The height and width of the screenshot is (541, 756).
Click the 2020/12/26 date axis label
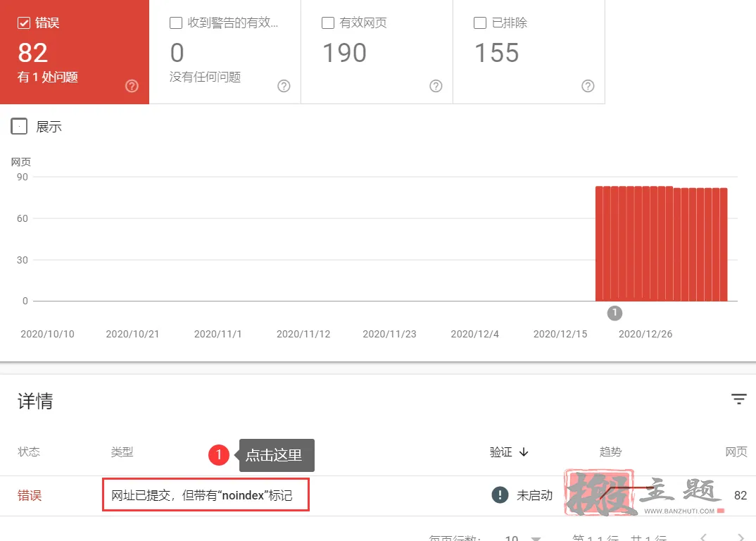click(x=645, y=334)
